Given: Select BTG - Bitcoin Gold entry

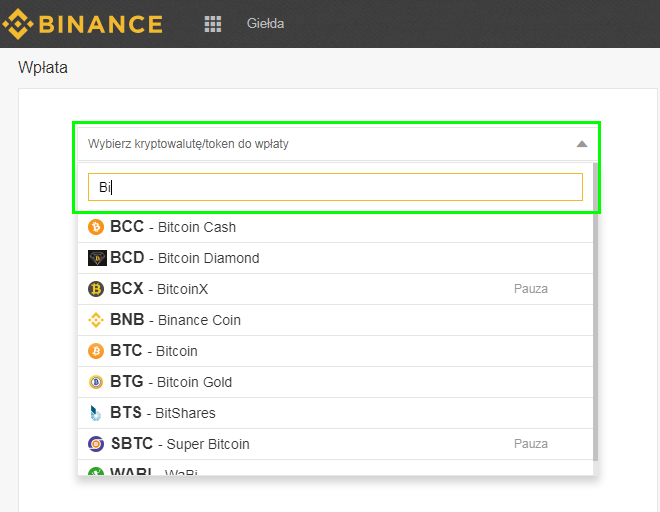Looking at the screenshot, I should click(x=335, y=382).
